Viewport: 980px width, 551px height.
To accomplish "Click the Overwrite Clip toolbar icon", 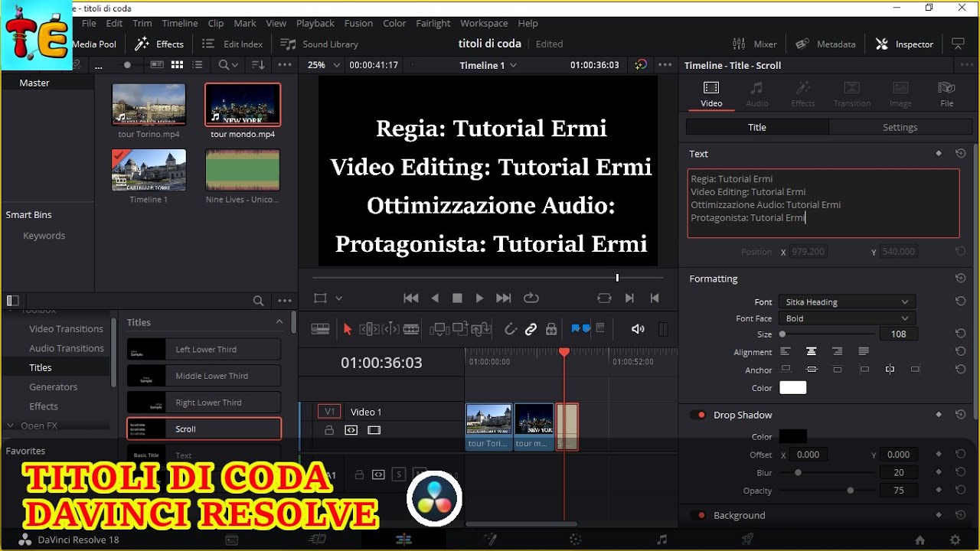I will point(460,329).
